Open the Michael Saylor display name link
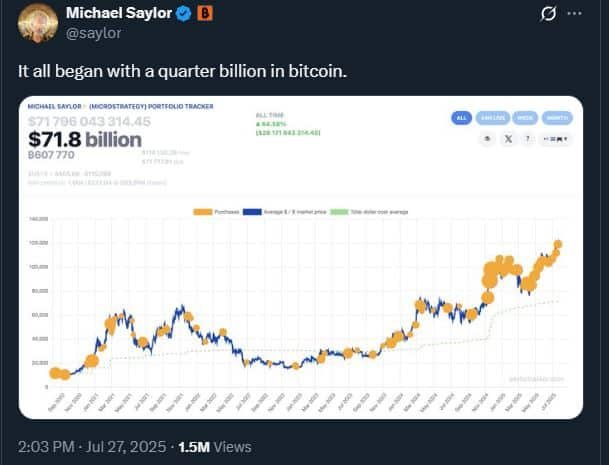 click(x=117, y=13)
